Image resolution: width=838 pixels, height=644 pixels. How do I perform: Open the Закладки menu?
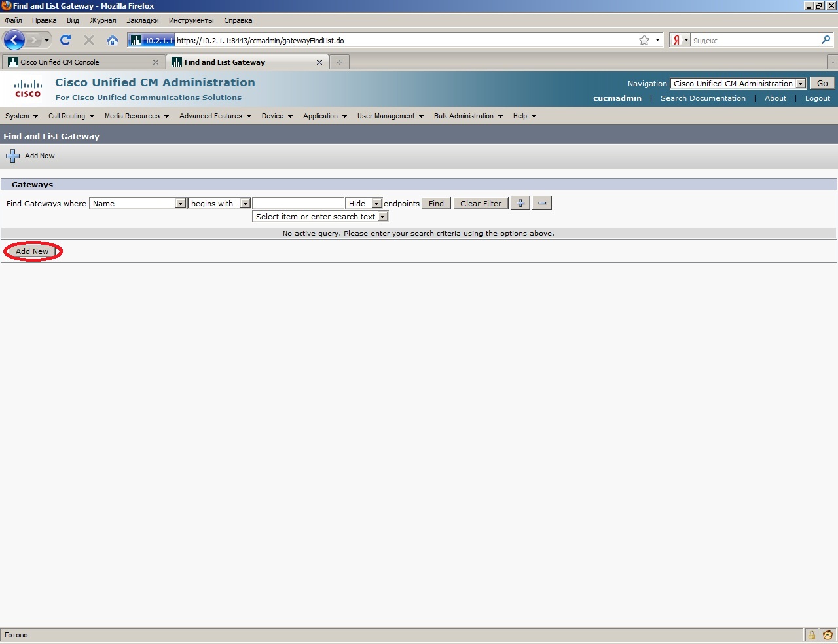click(143, 20)
